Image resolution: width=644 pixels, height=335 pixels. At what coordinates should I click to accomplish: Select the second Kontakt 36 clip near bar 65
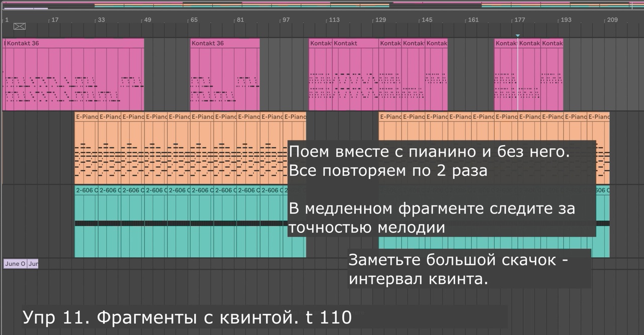225,74
